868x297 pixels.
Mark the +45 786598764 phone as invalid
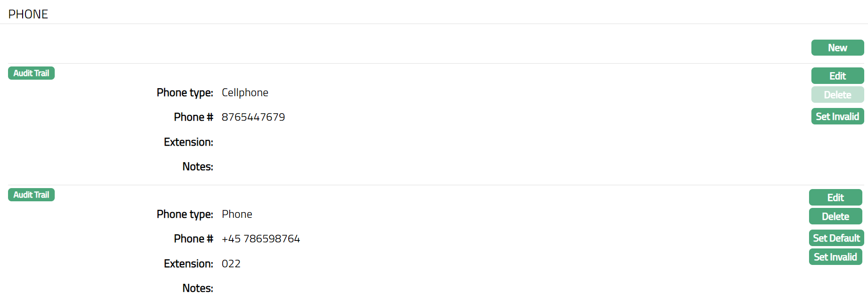(835, 257)
